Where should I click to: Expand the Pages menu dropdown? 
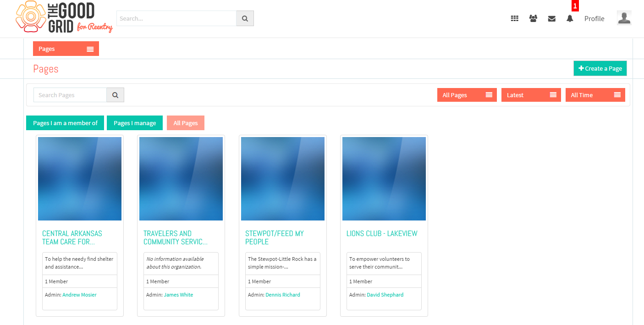[66, 49]
